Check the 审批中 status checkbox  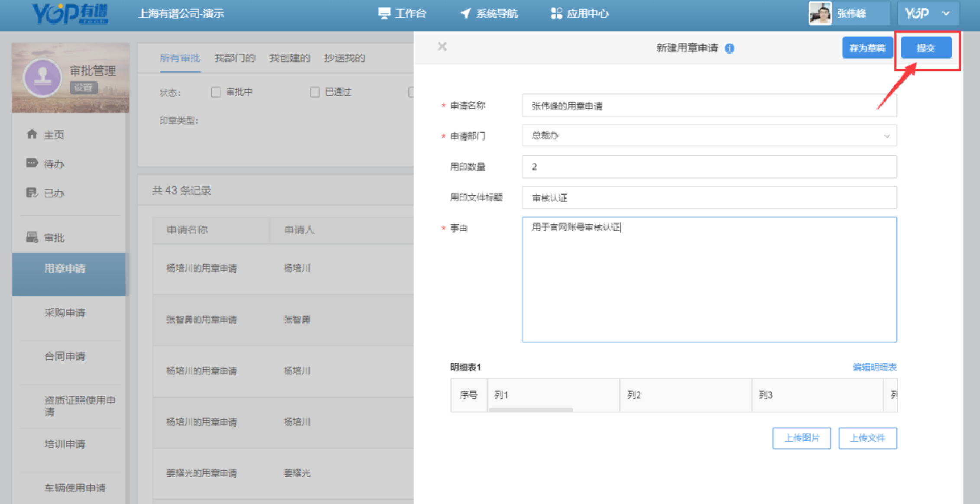pyautogui.click(x=216, y=92)
